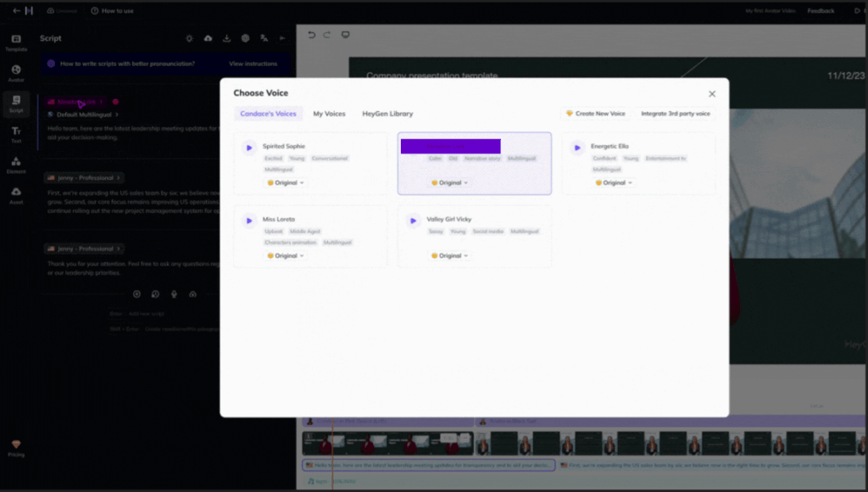Open the Original dropdown for Miss Loreta

tap(286, 255)
